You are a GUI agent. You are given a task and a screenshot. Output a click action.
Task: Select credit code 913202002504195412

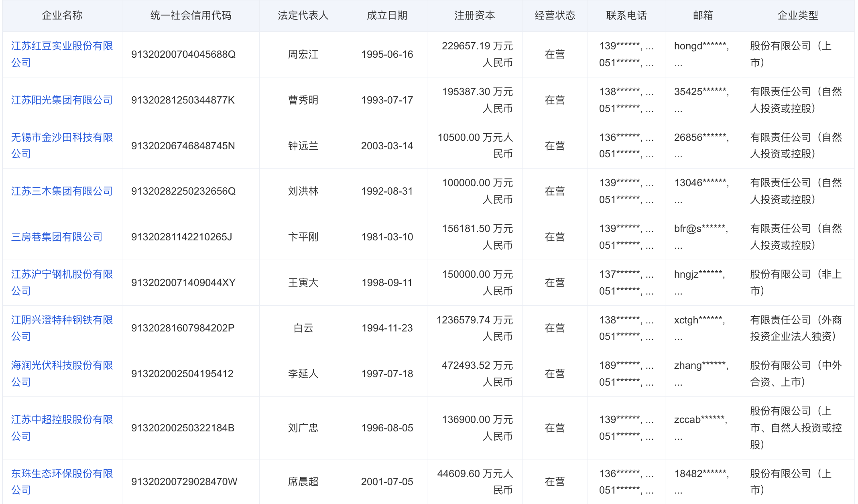182,374
